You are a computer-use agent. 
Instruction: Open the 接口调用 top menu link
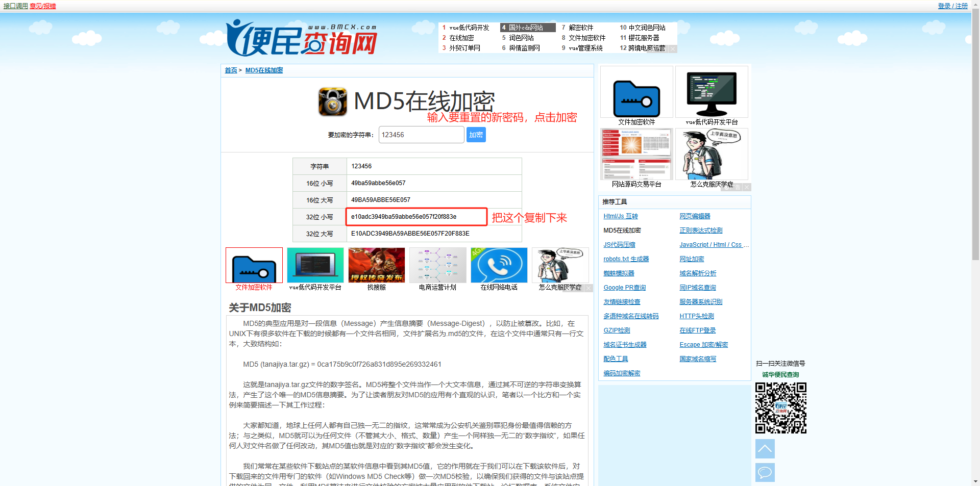[15, 6]
